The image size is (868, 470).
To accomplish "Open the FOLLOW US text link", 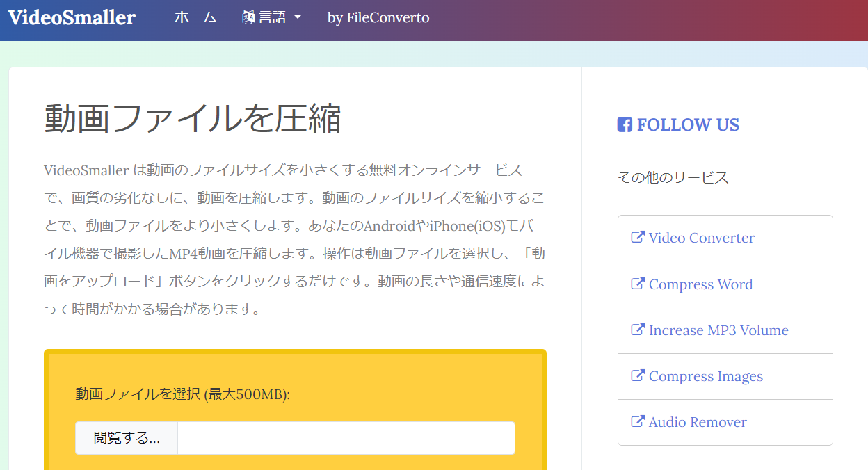I will pos(688,125).
